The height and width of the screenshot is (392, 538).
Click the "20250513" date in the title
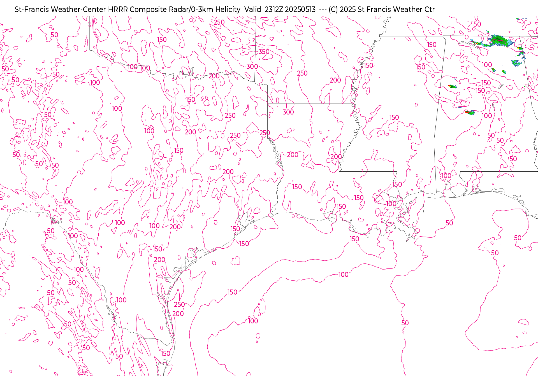(300, 10)
